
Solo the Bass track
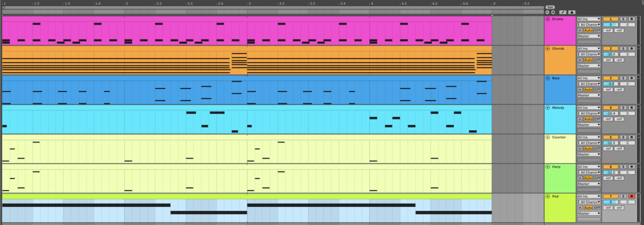(624, 78)
